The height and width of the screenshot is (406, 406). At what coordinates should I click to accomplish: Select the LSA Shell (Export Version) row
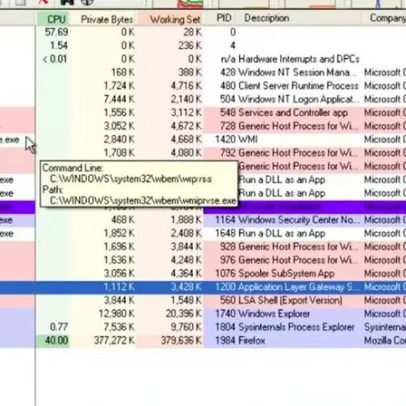coord(203,300)
